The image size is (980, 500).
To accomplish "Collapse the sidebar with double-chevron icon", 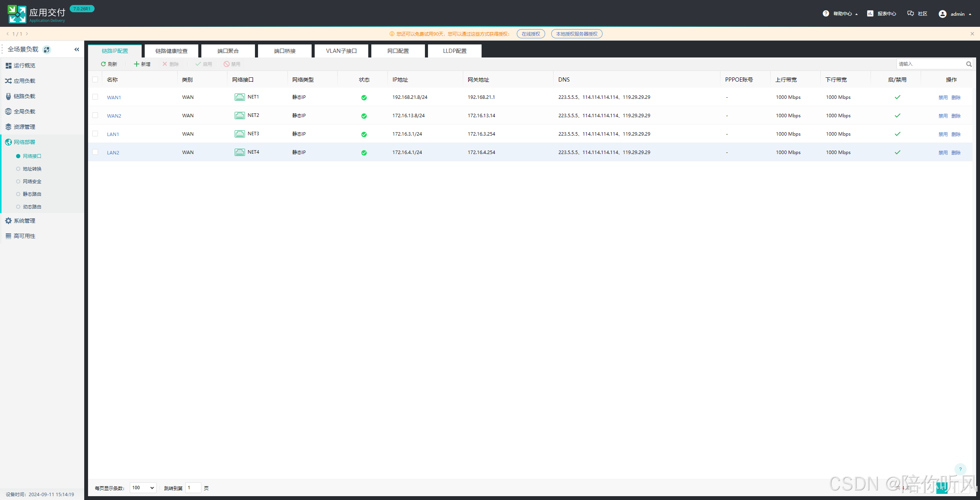I will point(77,49).
